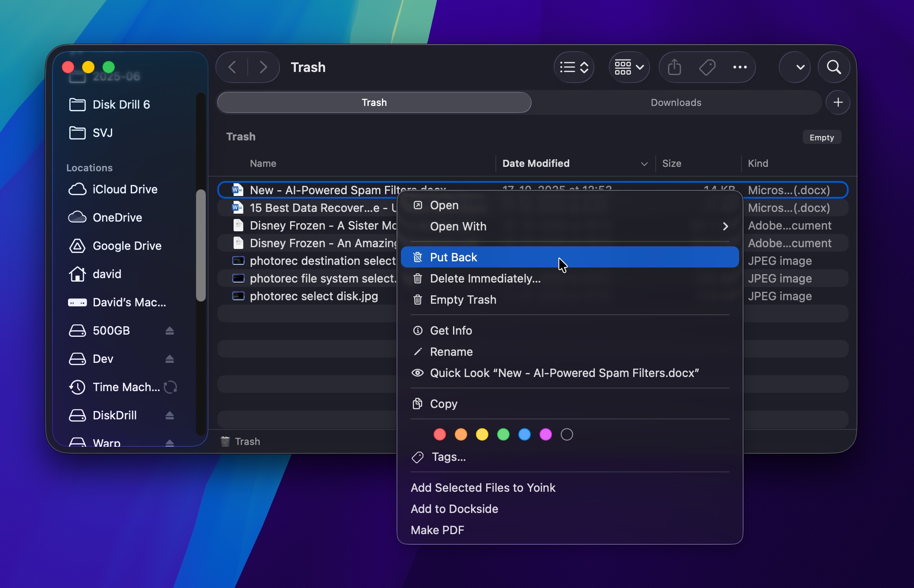Apply the blue color tag
Image resolution: width=914 pixels, height=588 pixels.
point(525,434)
